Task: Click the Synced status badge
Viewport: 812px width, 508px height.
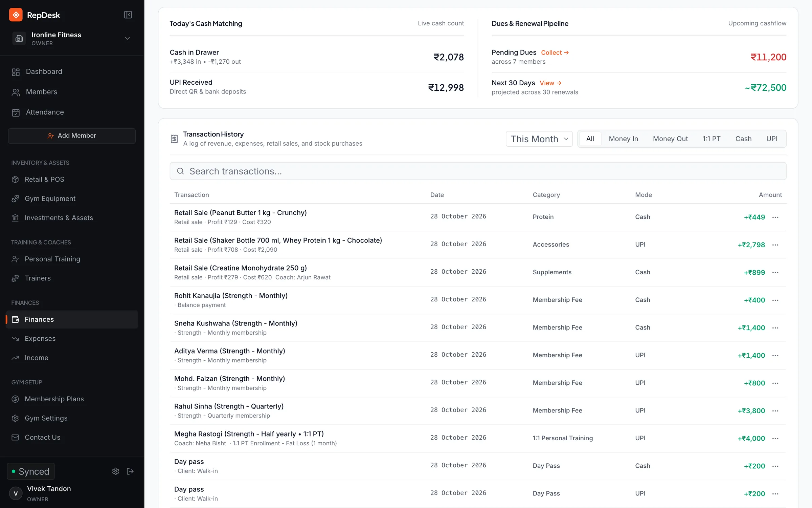Action: tap(31, 471)
